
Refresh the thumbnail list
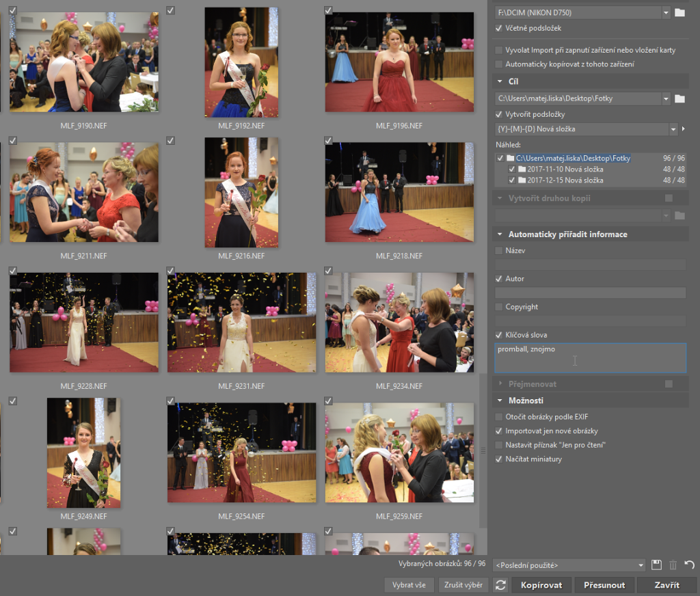pyautogui.click(x=500, y=585)
